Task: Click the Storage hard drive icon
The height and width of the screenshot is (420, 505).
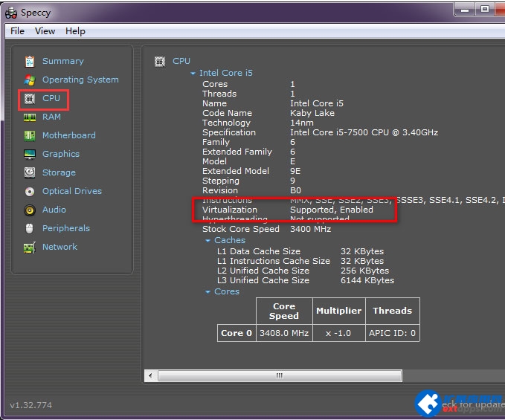Action: pyautogui.click(x=30, y=172)
